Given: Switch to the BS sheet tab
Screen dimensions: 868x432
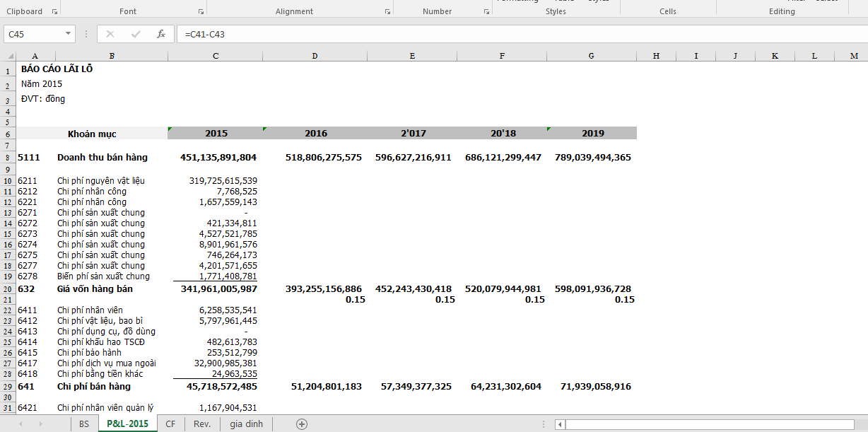Looking at the screenshot, I should coord(84,424).
